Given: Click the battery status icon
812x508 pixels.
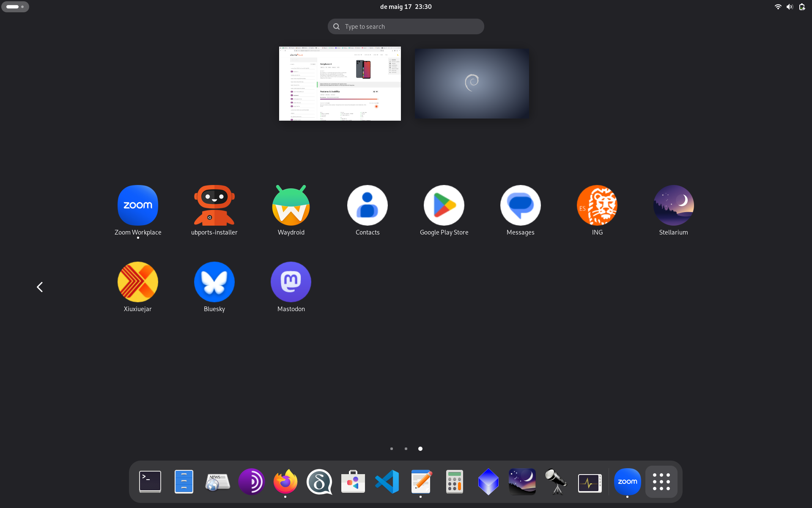Looking at the screenshot, I should (802, 7).
